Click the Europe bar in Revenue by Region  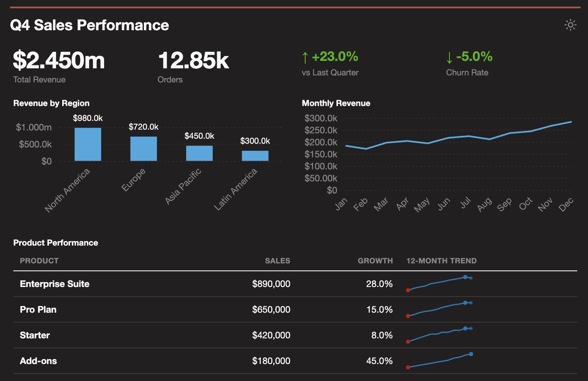[143, 149]
